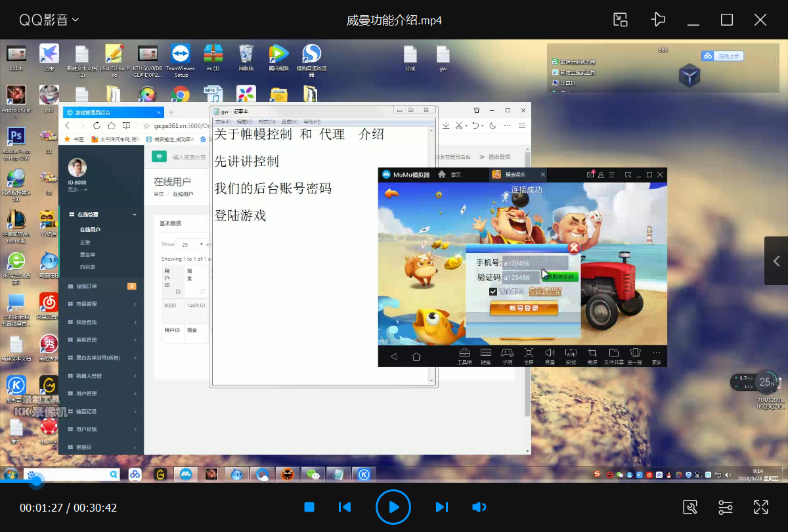
Task: Mute the QQ影音 player volume
Action: pos(479,507)
